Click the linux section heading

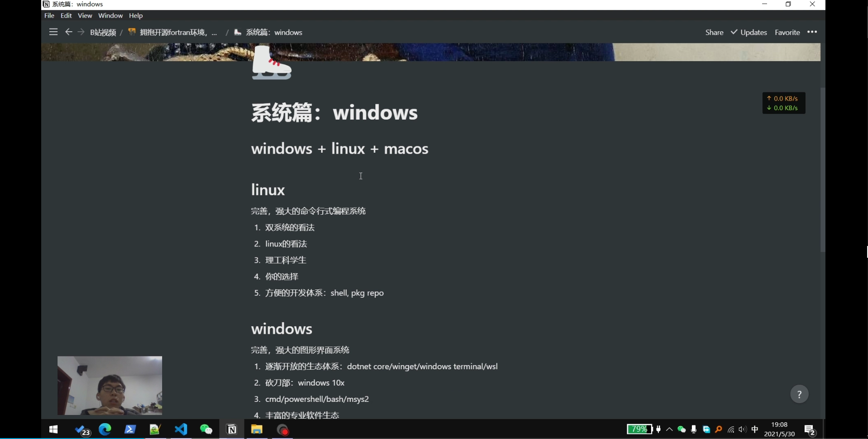268,189
